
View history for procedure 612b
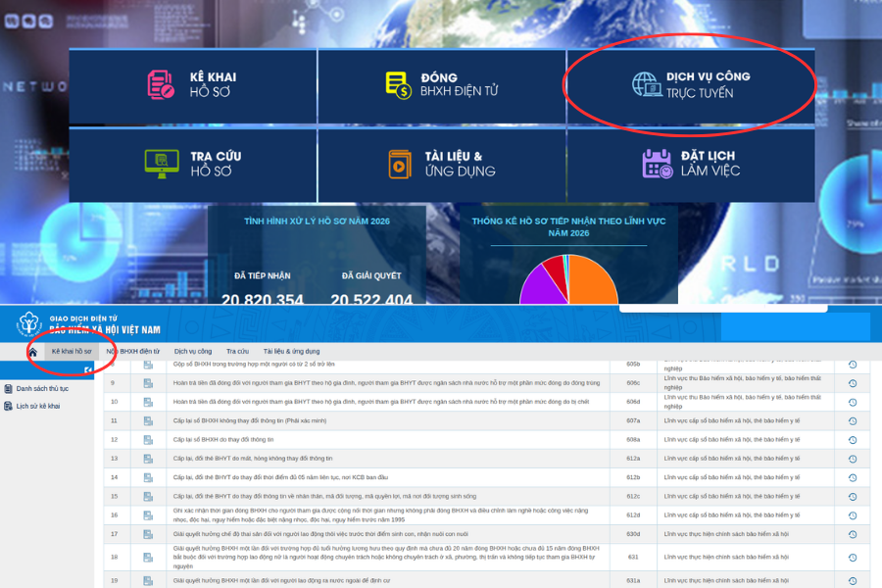(x=853, y=477)
